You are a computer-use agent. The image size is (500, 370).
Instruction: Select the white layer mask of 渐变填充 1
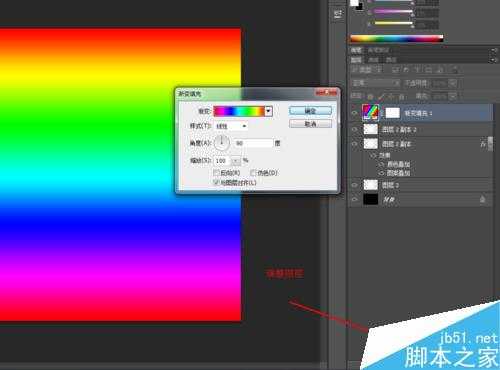393,113
